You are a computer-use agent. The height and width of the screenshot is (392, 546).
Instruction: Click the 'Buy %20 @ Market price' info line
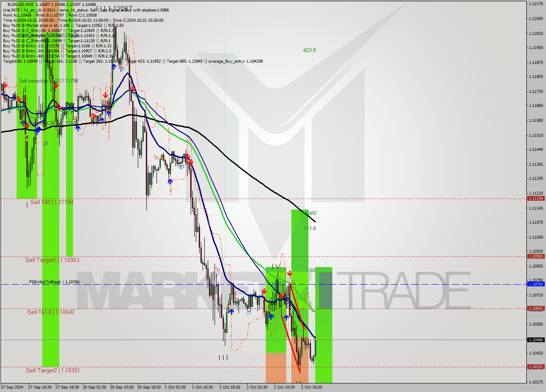click(63, 25)
